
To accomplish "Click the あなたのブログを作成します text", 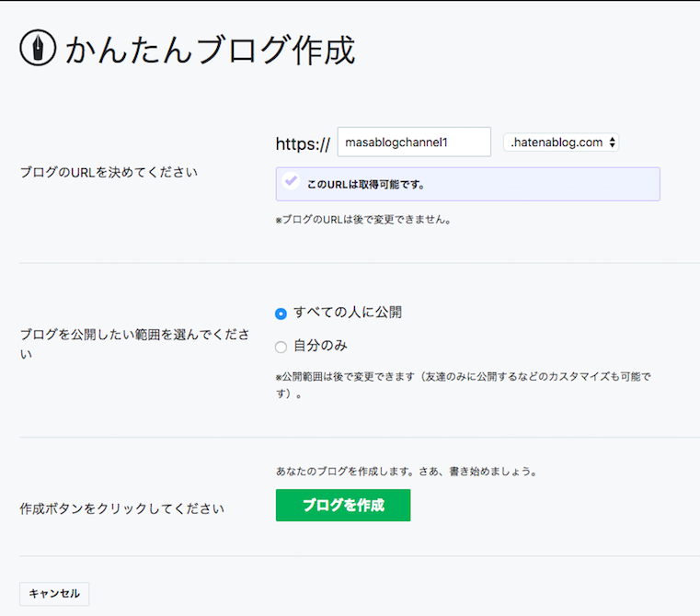I will 407,472.
